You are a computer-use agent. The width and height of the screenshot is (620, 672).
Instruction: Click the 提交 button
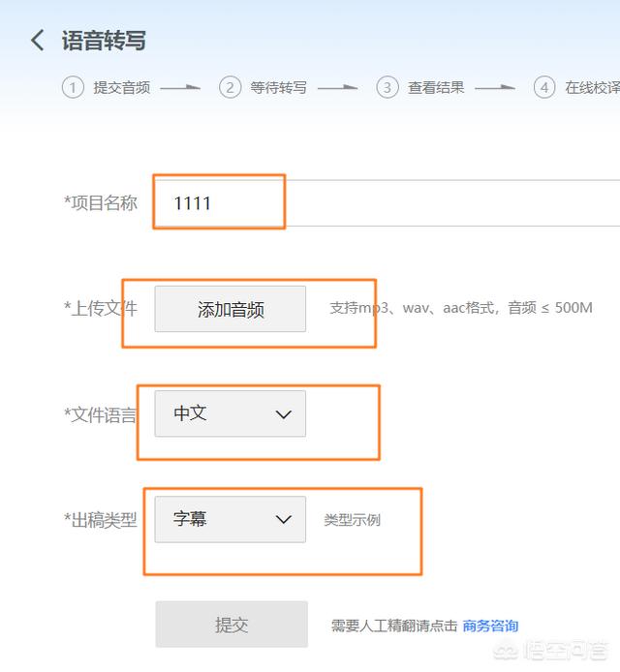coord(232,625)
